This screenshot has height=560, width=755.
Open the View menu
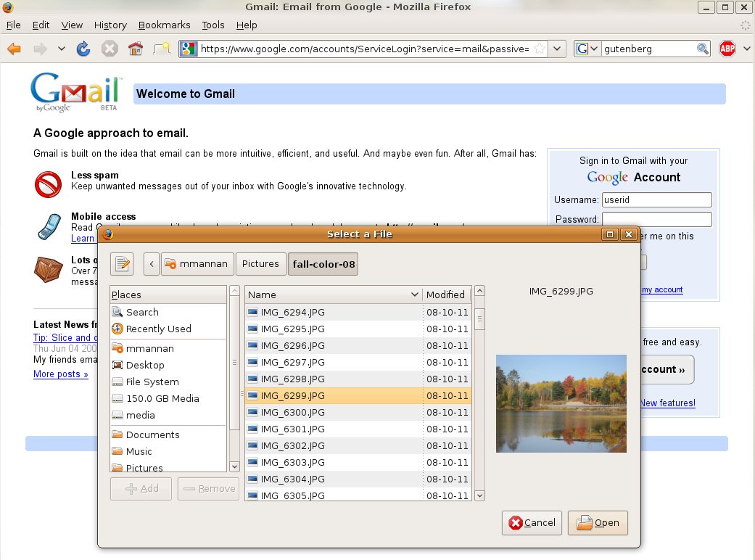[72, 25]
